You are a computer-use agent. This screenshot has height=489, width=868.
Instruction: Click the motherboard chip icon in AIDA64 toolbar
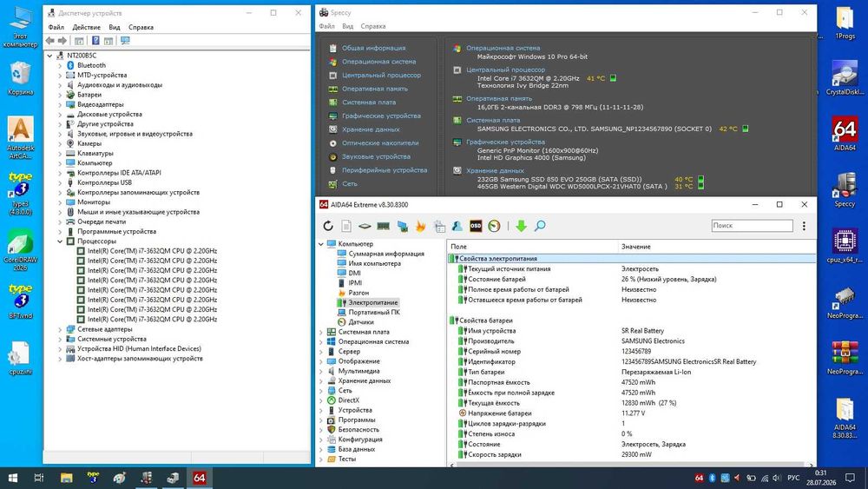pos(365,226)
